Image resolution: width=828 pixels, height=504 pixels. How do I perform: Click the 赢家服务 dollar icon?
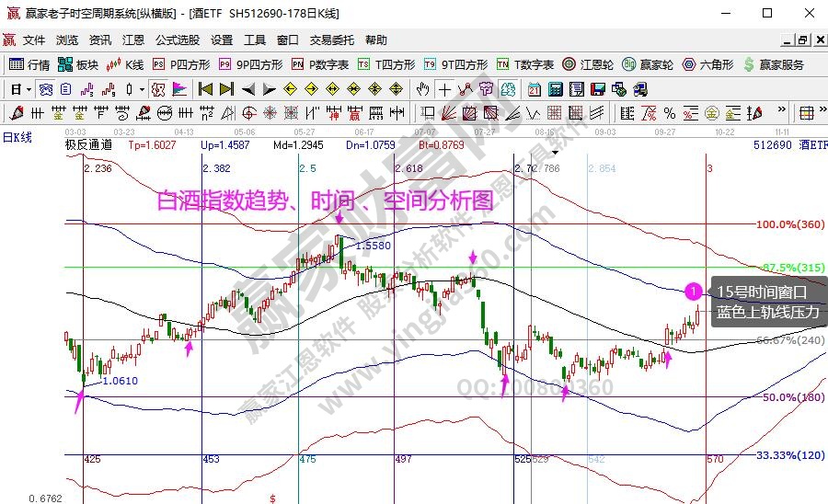749,64
